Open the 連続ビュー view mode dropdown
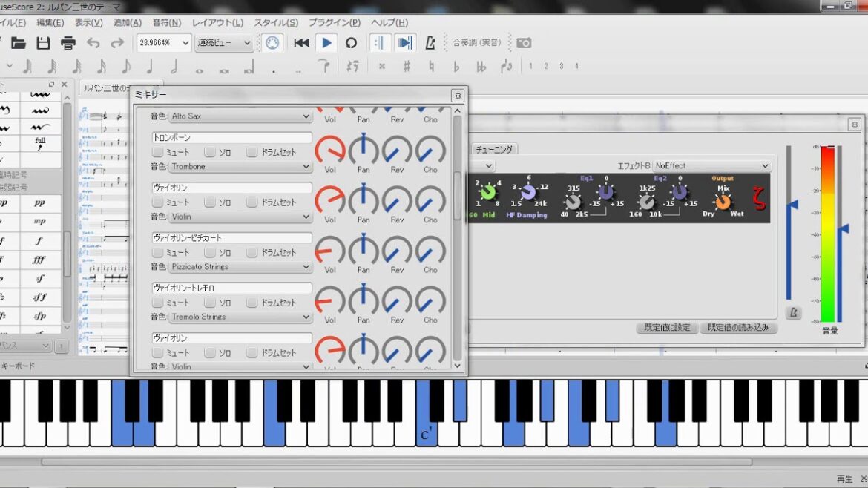This screenshot has width=868, height=488. (224, 43)
